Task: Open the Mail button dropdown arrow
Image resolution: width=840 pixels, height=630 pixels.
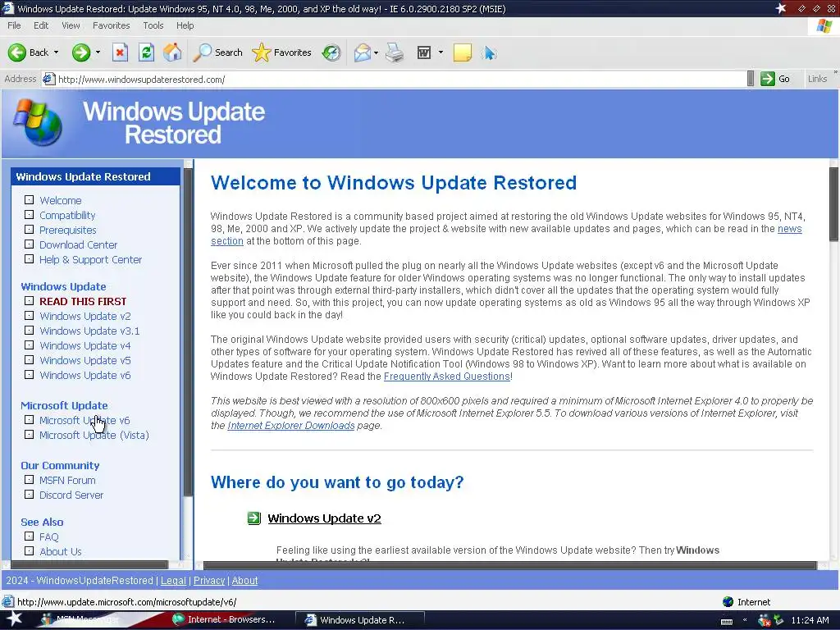Action: (x=376, y=52)
